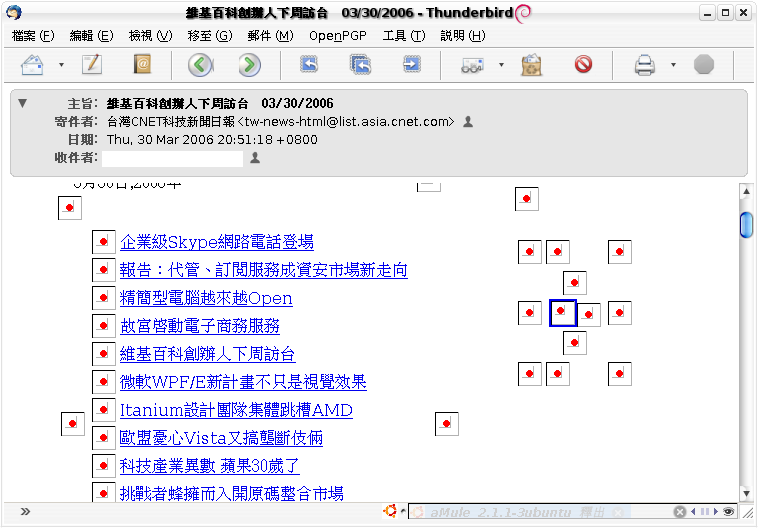Image resolution: width=758 pixels, height=528 pixels.
Task: Click the Get Mail envelope icon
Action: 32,64
